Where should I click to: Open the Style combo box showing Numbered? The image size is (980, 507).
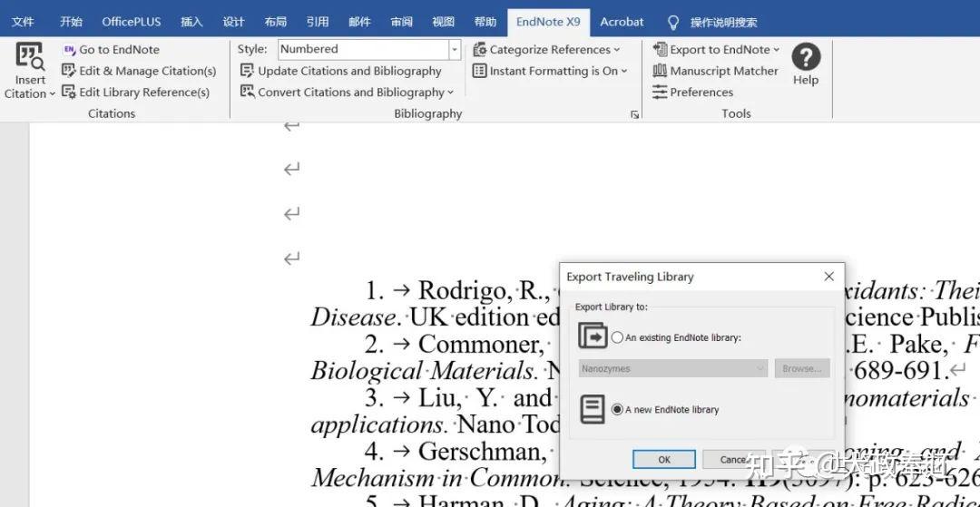click(x=368, y=49)
